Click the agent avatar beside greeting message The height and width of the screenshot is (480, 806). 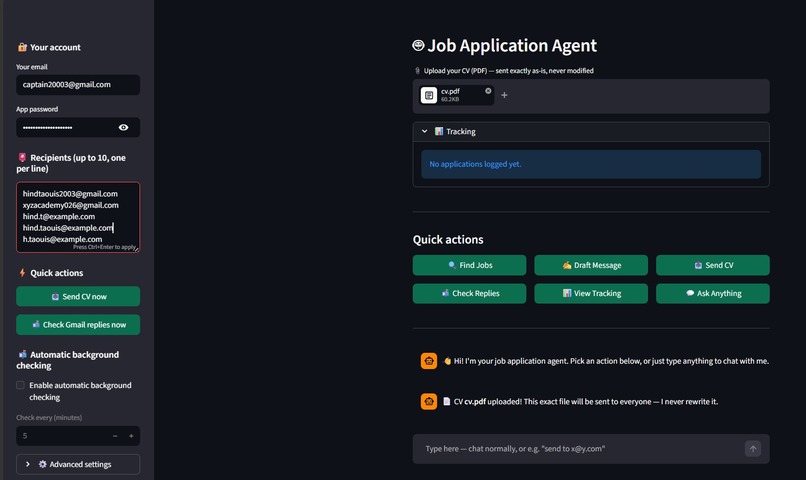click(x=429, y=361)
